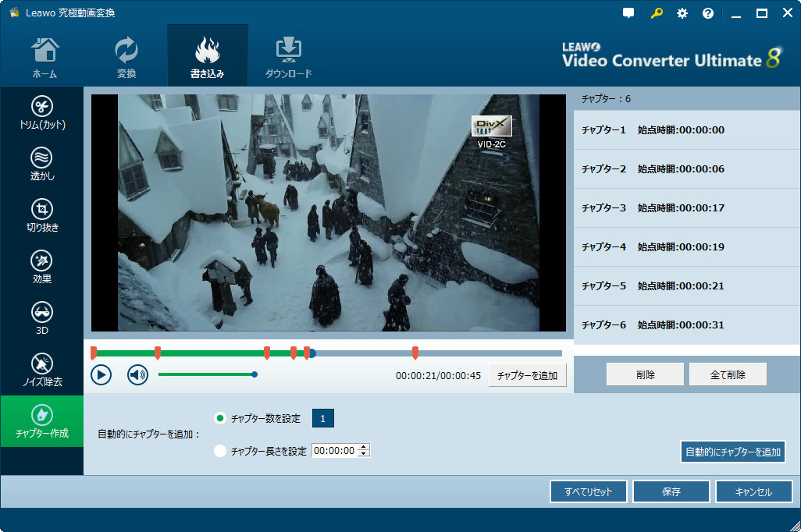Click the key registration icon
Screen dimensions: 801x532
(657, 13)
